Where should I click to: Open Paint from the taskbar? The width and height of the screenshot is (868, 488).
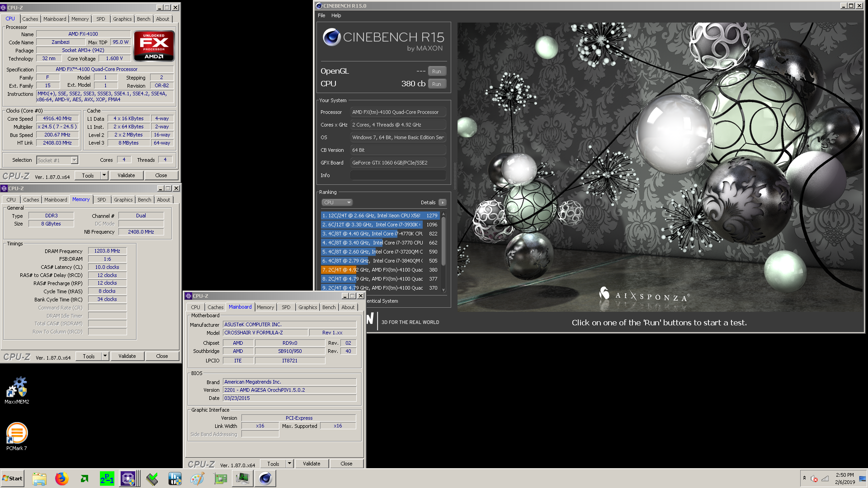coord(198,479)
